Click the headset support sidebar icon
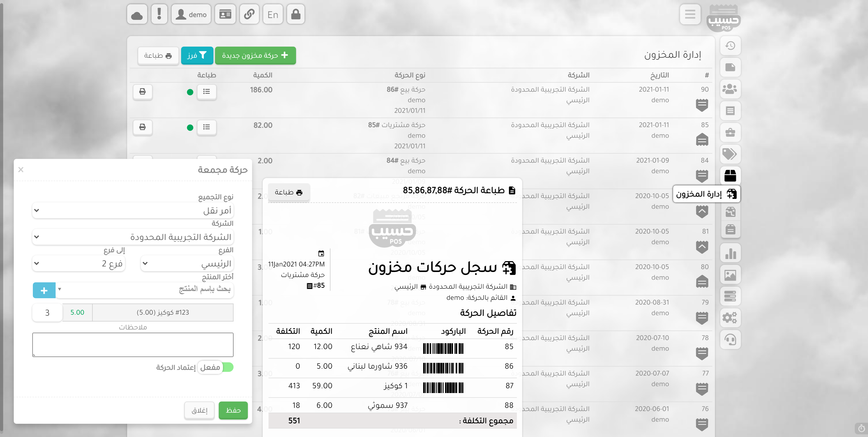 point(730,340)
